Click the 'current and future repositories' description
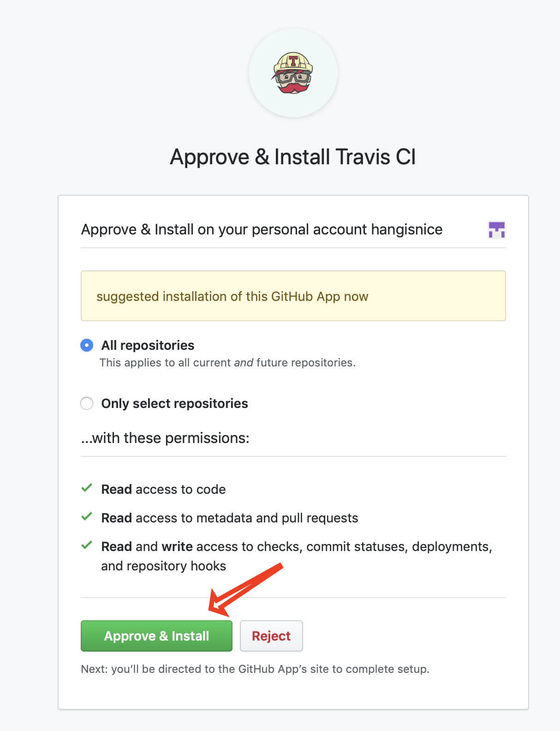This screenshot has width=560, height=731. click(227, 363)
